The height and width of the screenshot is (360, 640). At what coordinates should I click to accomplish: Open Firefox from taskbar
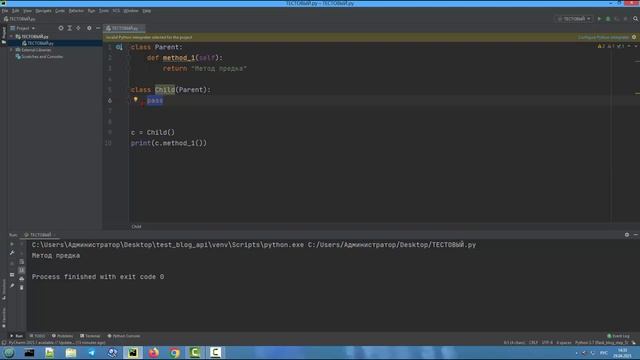pyautogui.click(x=153, y=353)
